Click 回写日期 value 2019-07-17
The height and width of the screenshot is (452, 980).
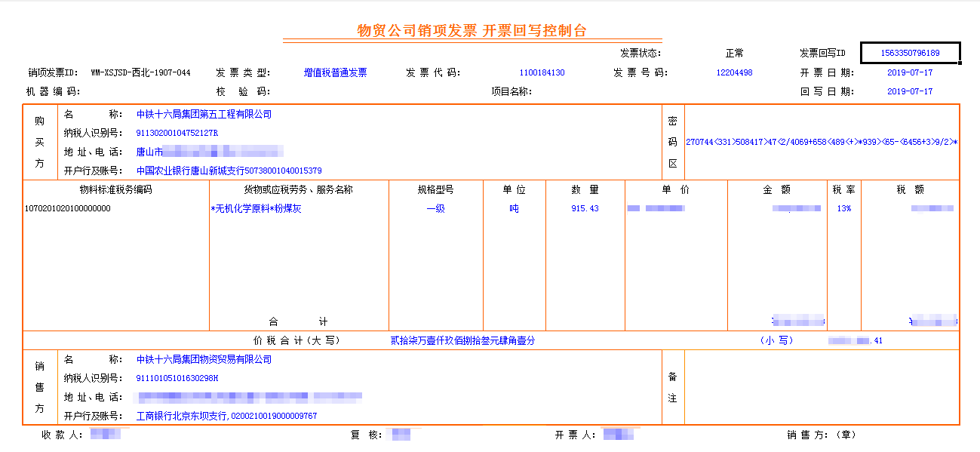[910, 91]
